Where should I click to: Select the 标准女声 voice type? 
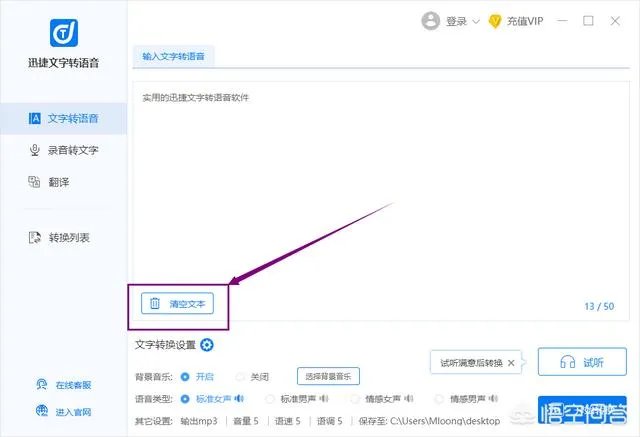point(185,399)
